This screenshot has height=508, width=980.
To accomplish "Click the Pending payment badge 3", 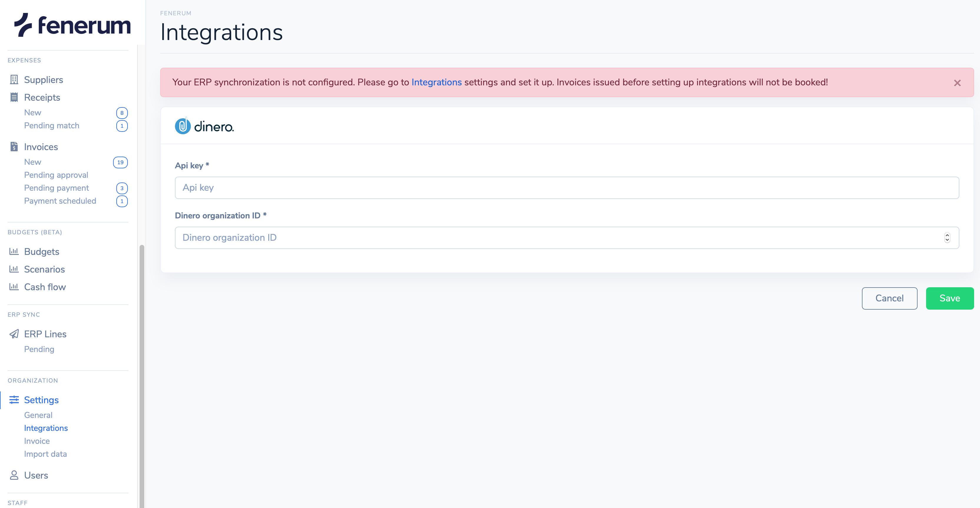I will click(122, 188).
